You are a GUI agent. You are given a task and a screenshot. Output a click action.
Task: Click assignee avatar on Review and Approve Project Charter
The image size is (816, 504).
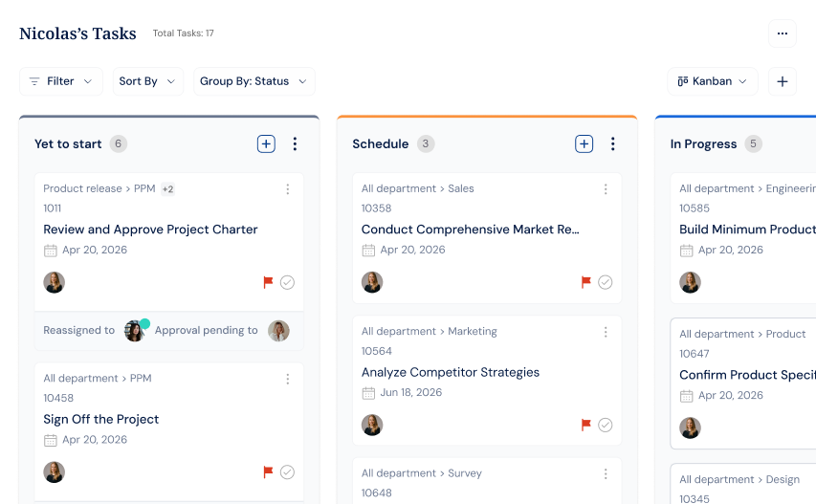(55, 282)
